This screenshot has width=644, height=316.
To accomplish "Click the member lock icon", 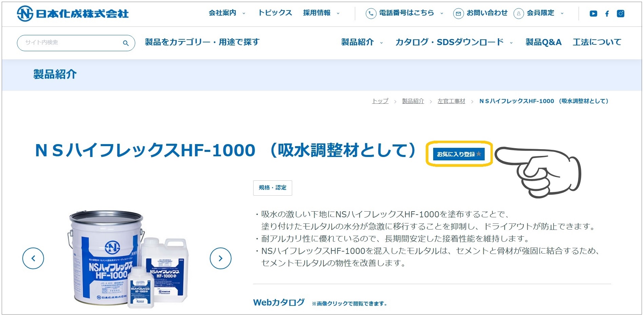I will coord(519,14).
